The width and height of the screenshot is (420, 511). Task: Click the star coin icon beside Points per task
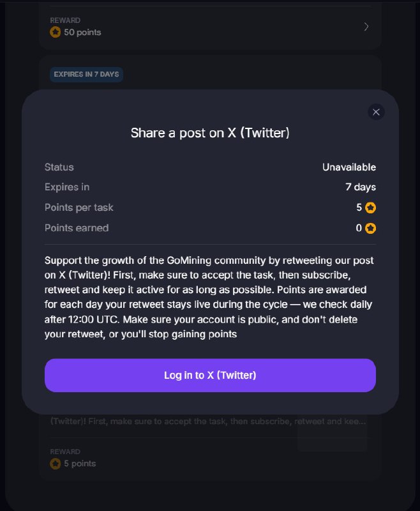coord(370,208)
